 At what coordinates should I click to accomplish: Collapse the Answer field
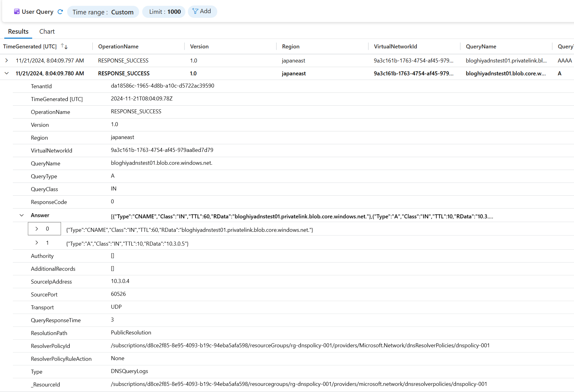click(x=21, y=215)
